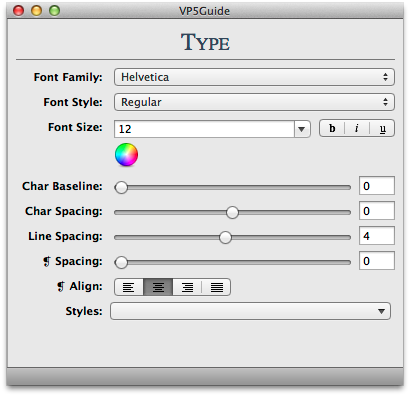Click the Char Baseline slider knob
410x396 pixels.
click(121, 187)
